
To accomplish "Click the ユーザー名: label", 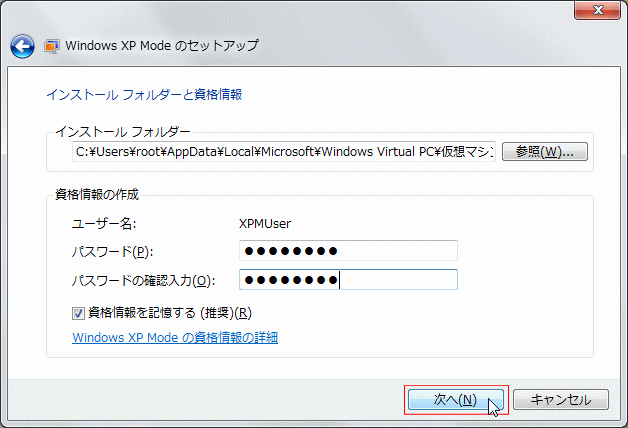I will (104, 223).
